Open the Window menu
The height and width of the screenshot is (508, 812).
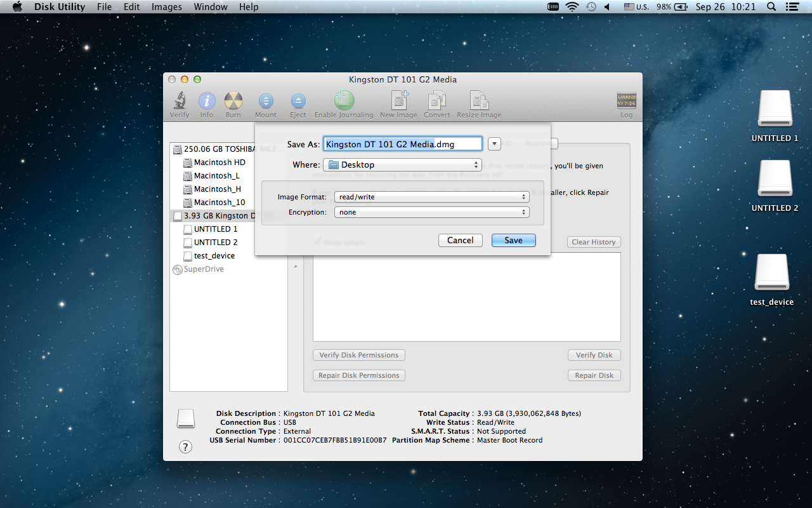coord(211,7)
